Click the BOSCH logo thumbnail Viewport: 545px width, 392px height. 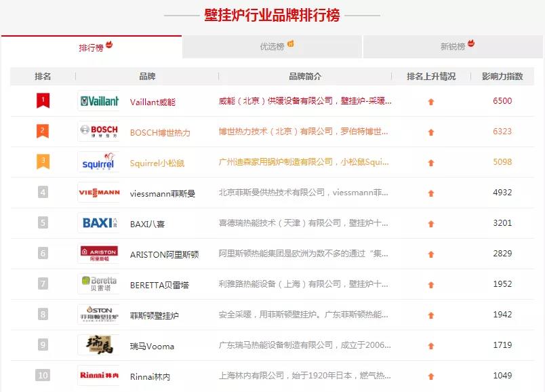[x=99, y=132]
